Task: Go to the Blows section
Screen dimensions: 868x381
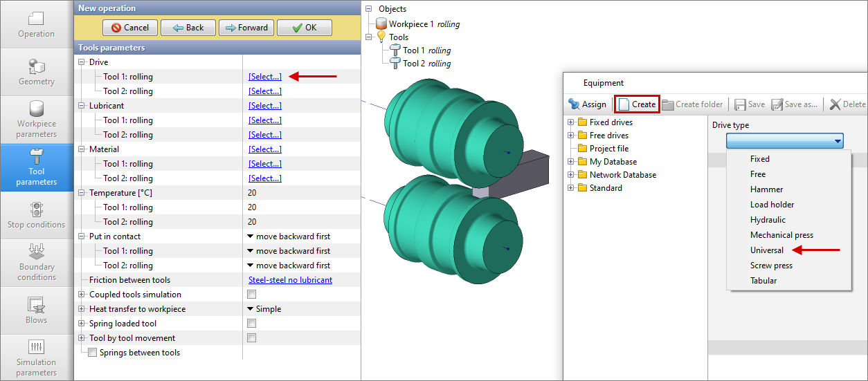Action: [x=36, y=310]
